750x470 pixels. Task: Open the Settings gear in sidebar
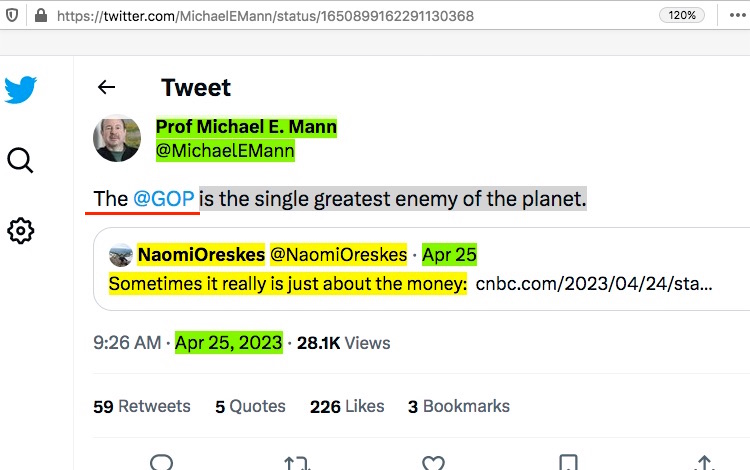click(x=21, y=231)
